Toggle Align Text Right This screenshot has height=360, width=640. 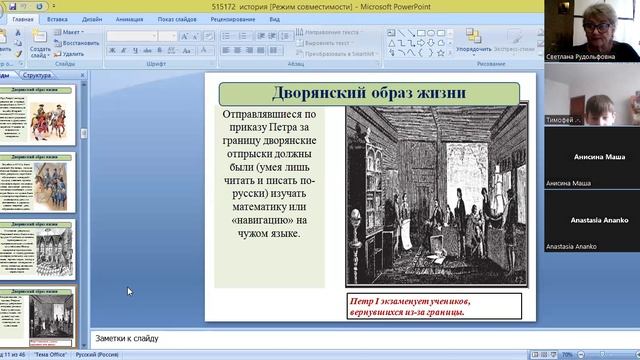pos(249,51)
